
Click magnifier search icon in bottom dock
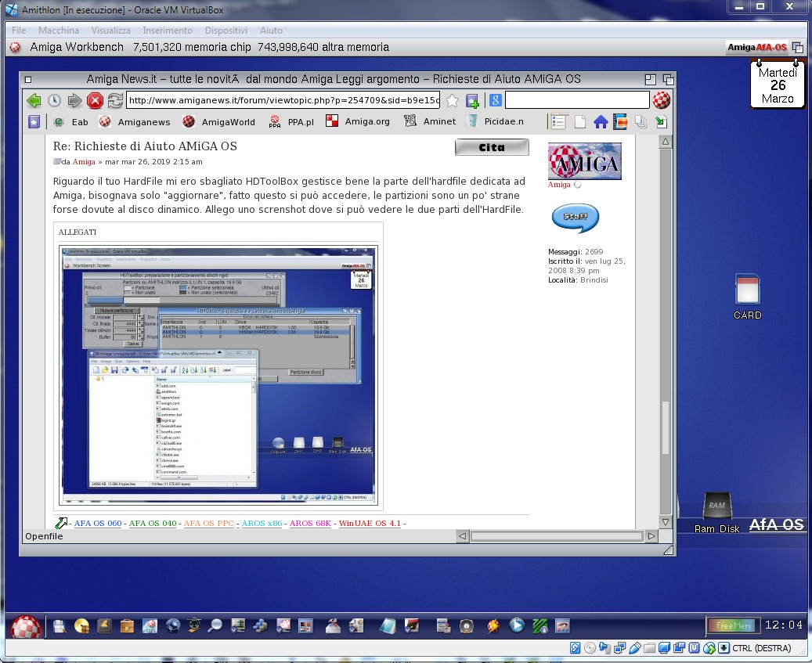click(215, 626)
